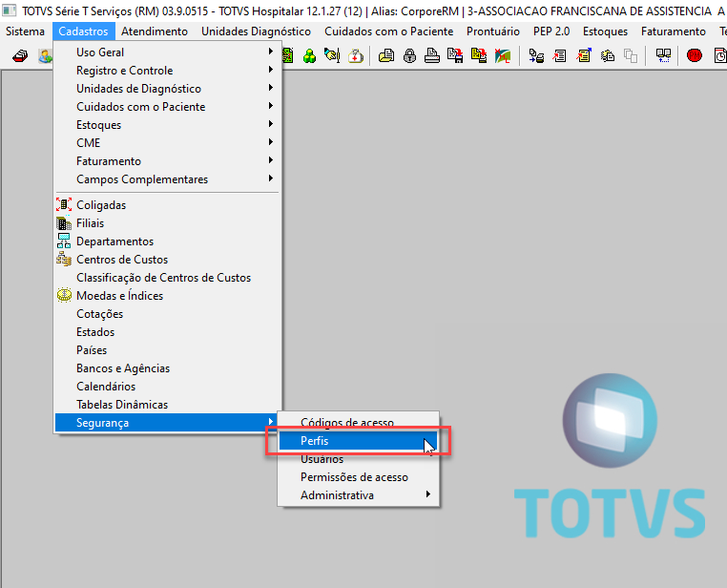Select Tabelas Dinâmicas menu item
727x588 pixels.
pyautogui.click(x=167, y=405)
